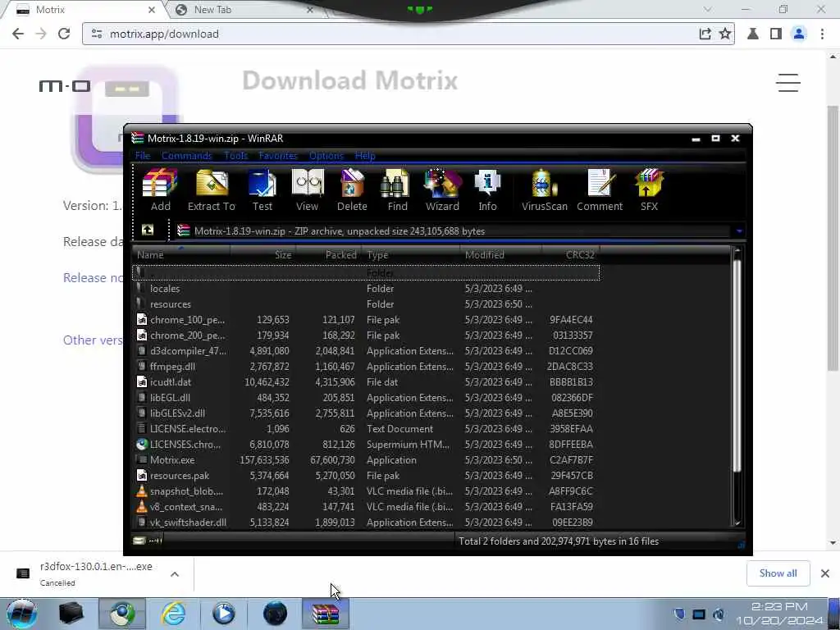
Task: Sort files by the Size column
Action: (x=262, y=255)
